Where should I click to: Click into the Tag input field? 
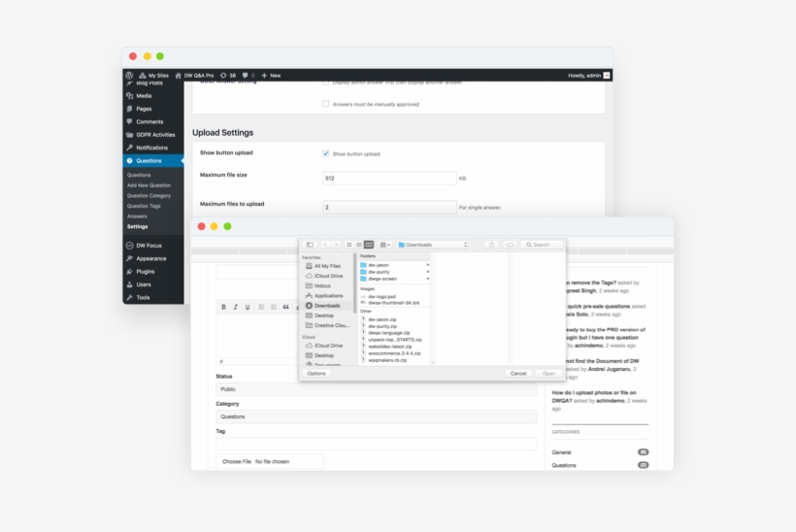tap(377, 444)
